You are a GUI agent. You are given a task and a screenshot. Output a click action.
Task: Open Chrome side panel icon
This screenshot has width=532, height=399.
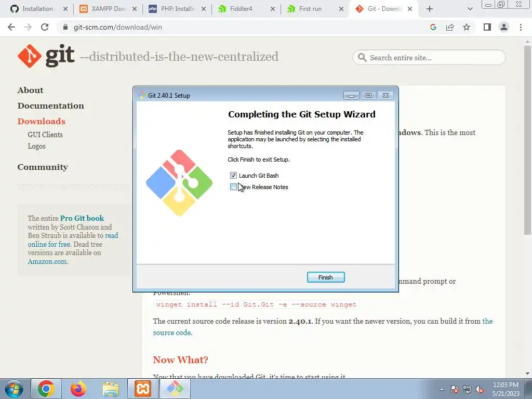pos(487,27)
